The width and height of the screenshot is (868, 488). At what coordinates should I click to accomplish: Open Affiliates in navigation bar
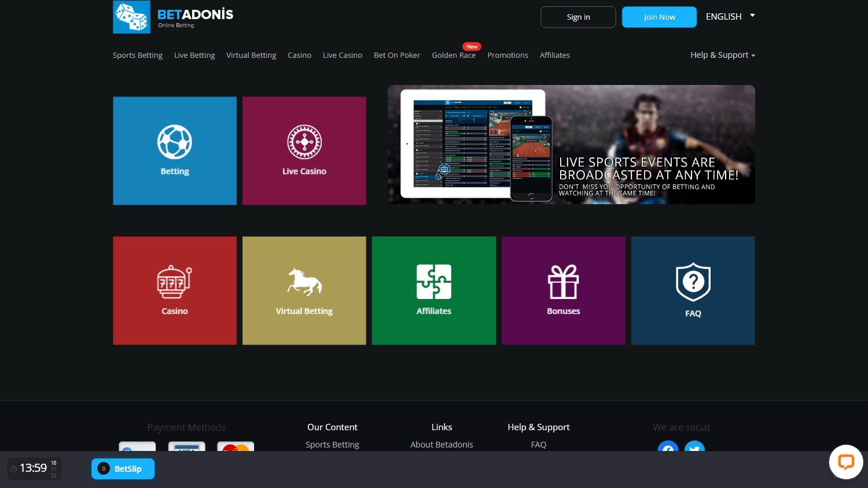pos(555,56)
